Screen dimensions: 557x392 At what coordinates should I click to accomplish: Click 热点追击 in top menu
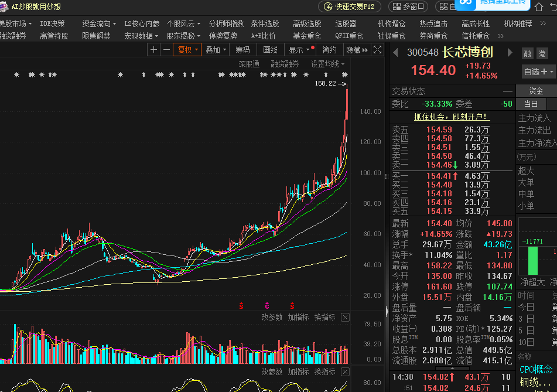[x=433, y=23]
